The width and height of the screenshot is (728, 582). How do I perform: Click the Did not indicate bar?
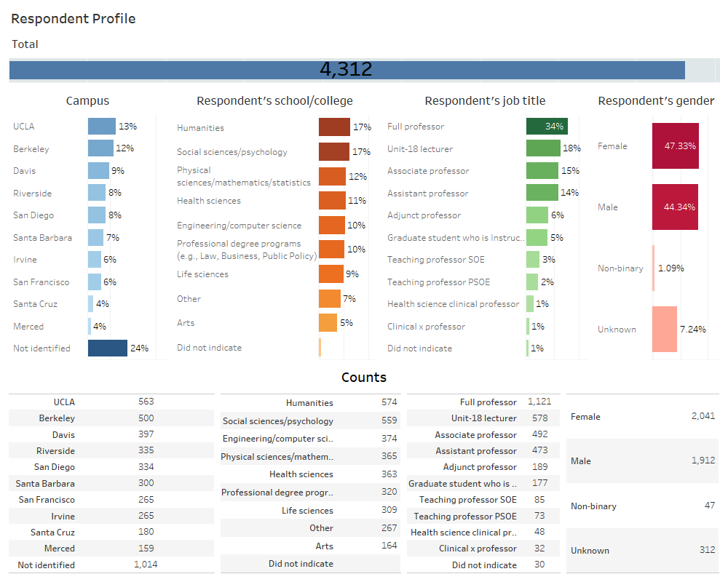point(320,348)
